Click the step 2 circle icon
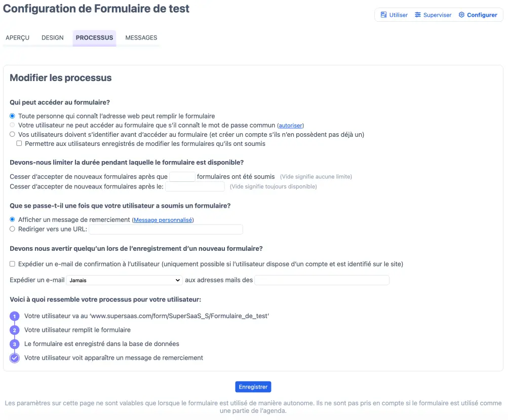The width and height of the screenshot is (508, 420). [x=15, y=330]
